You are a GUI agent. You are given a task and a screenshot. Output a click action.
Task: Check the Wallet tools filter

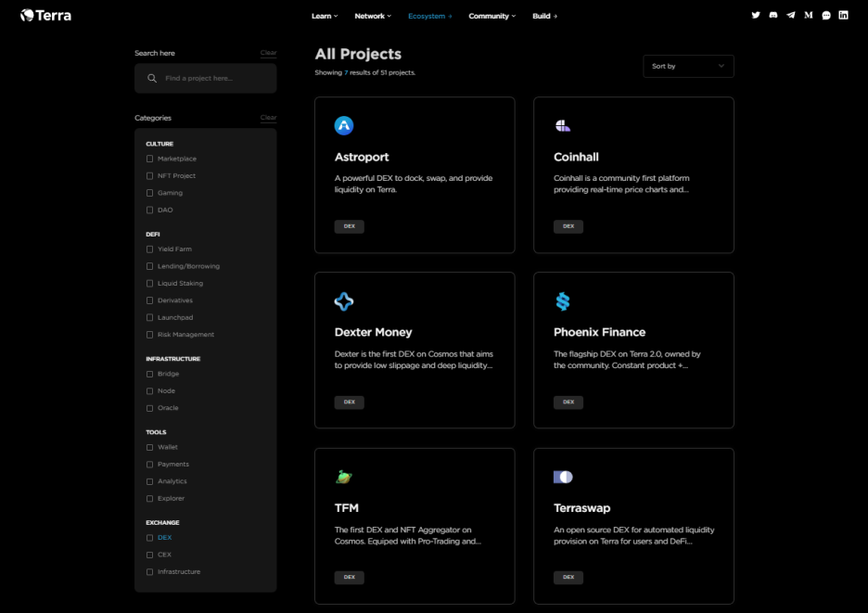tap(149, 447)
